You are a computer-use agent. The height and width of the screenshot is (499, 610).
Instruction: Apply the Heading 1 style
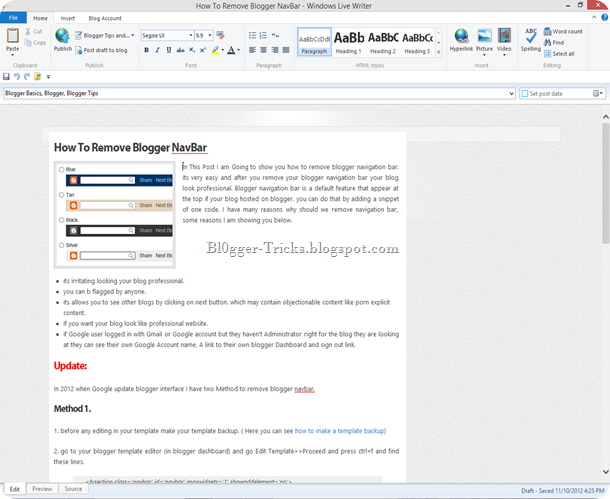click(x=349, y=42)
